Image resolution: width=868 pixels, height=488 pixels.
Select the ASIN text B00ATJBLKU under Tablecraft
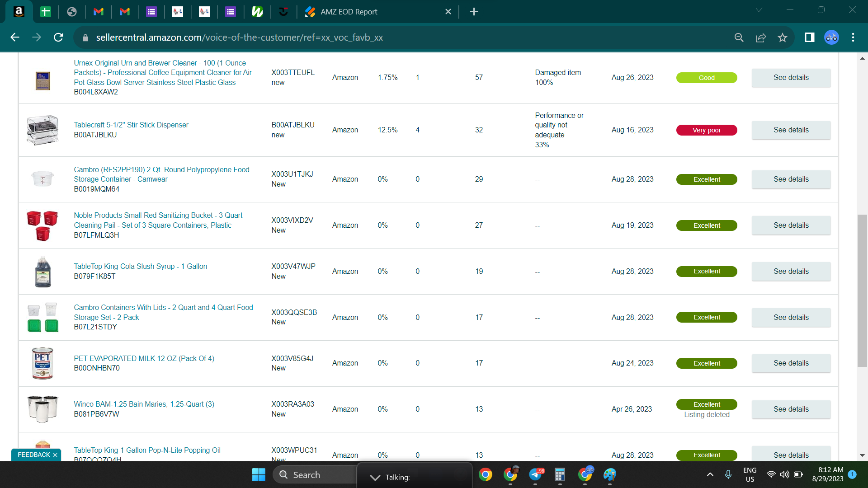pos(95,135)
